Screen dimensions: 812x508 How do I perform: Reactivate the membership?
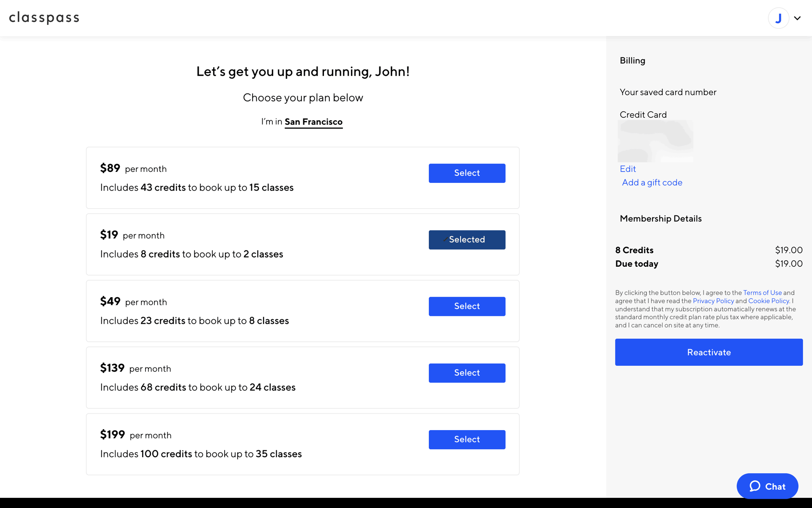click(709, 352)
